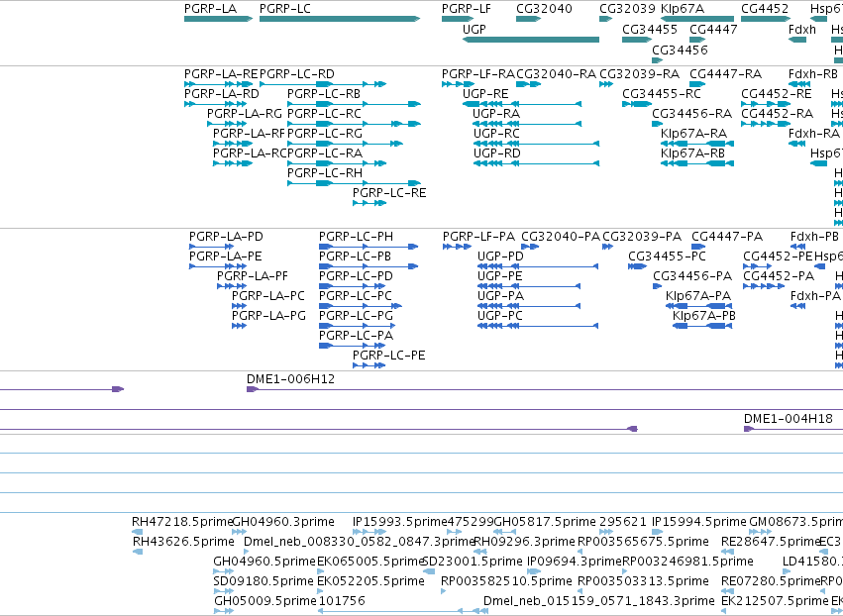The height and width of the screenshot is (616, 843).
Task: Click the CG34455 gene label
Action: click(650, 29)
